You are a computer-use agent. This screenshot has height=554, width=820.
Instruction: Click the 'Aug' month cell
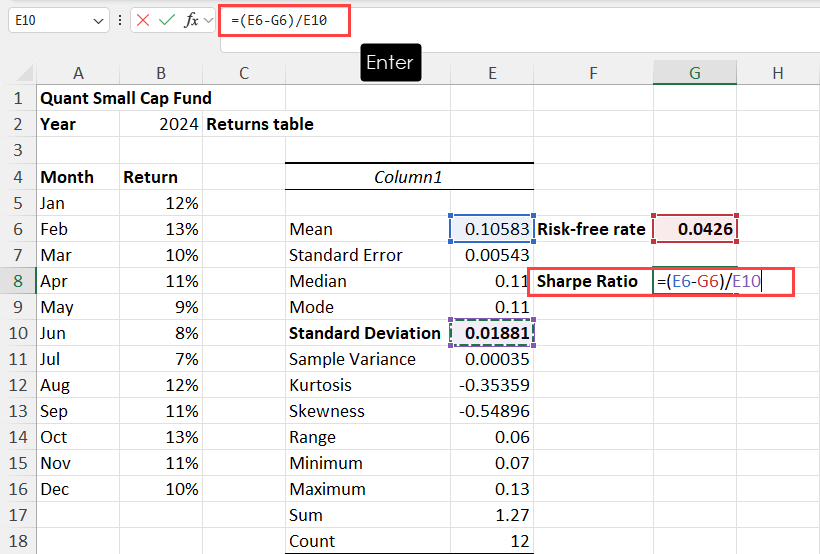point(78,385)
